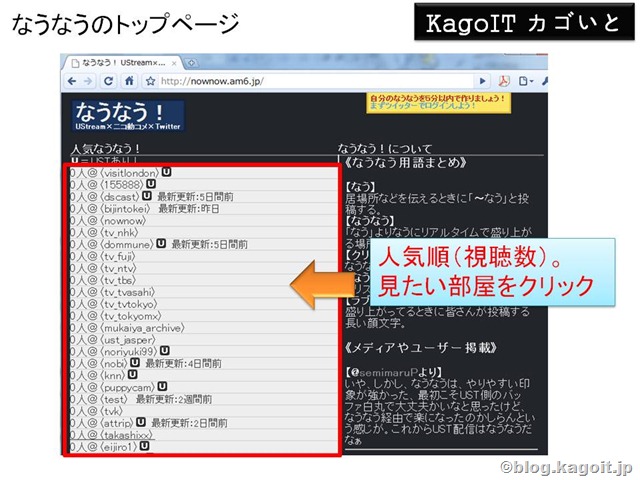Open the dscast room
Image resolution: width=640 pixels, height=480 pixels.
click(x=120, y=197)
